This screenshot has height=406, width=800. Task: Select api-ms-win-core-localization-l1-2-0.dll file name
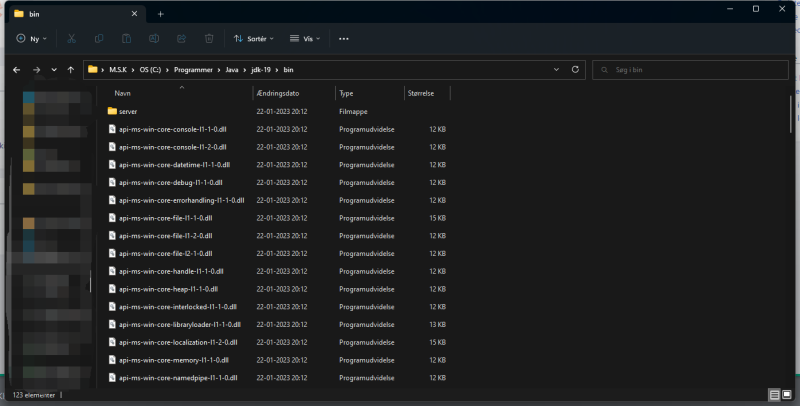click(x=178, y=342)
